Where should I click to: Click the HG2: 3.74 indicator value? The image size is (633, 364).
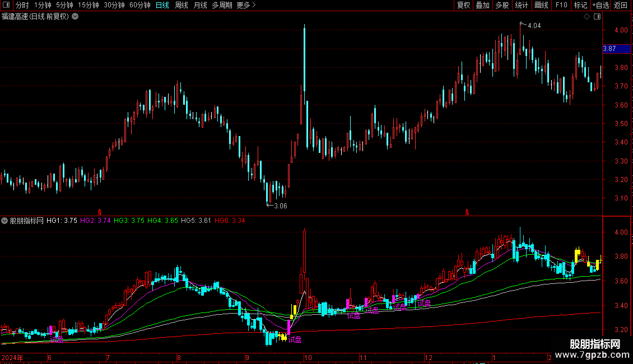tap(95, 221)
